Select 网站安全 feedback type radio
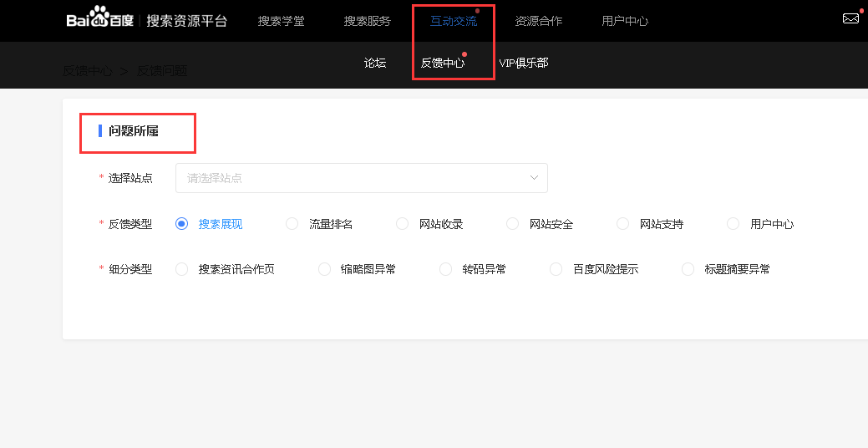 pos(512,224)
